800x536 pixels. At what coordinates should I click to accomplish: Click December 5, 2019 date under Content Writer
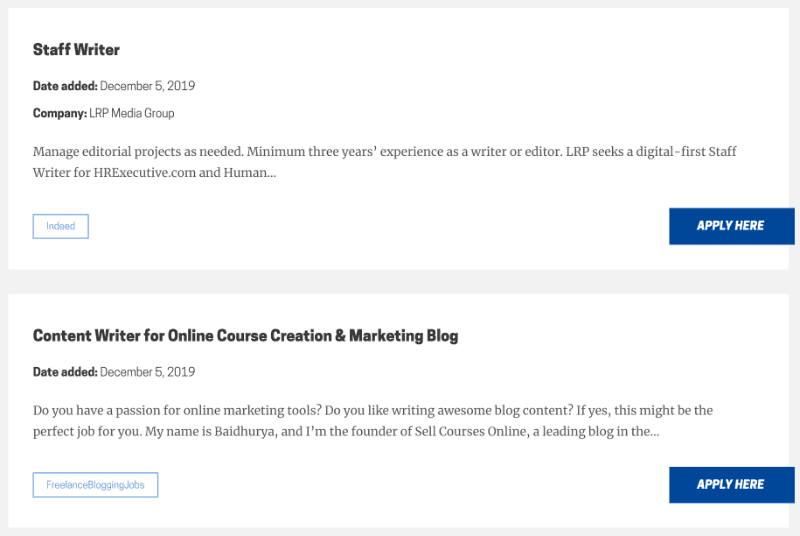point(147,372)
